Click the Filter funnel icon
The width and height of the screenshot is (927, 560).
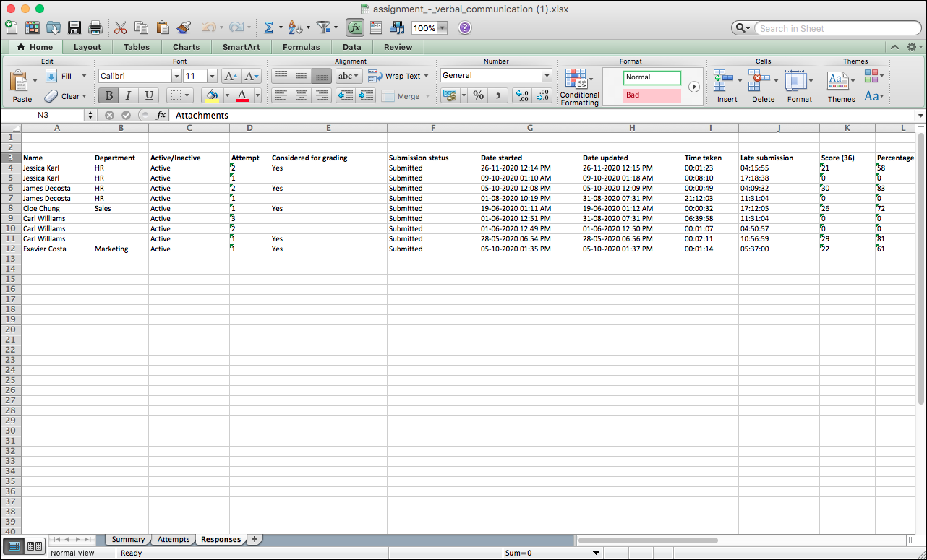point(323,27)
